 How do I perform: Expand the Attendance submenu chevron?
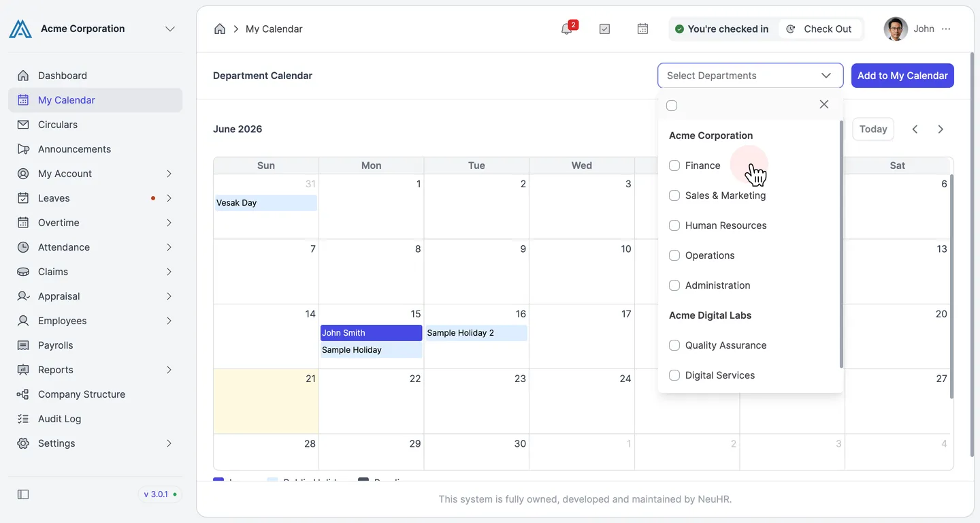[169, 247]
